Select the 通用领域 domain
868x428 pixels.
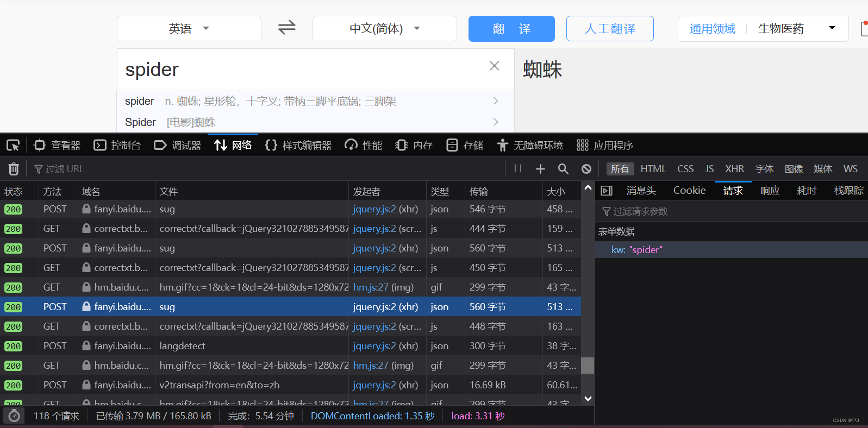712,29
